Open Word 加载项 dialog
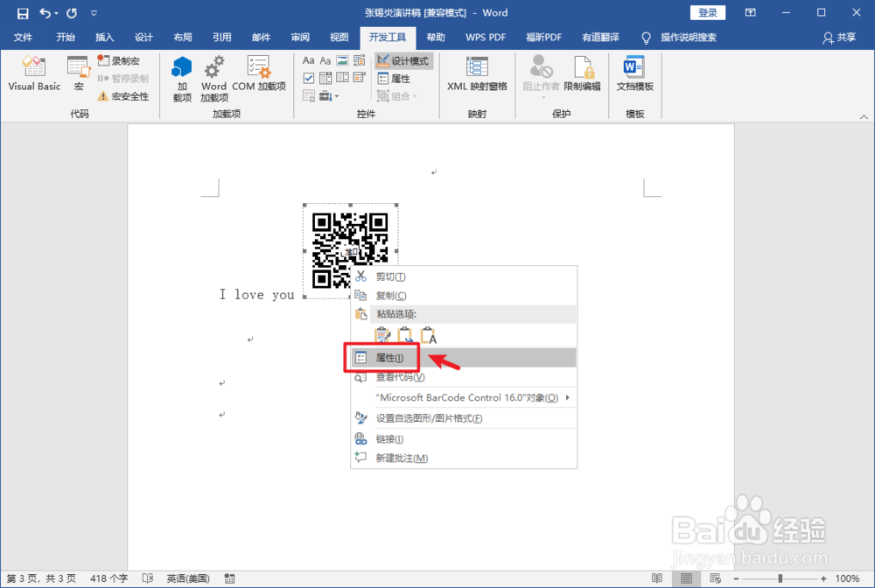The height and width of the screenshot is (588, 875). coord(213,79)
